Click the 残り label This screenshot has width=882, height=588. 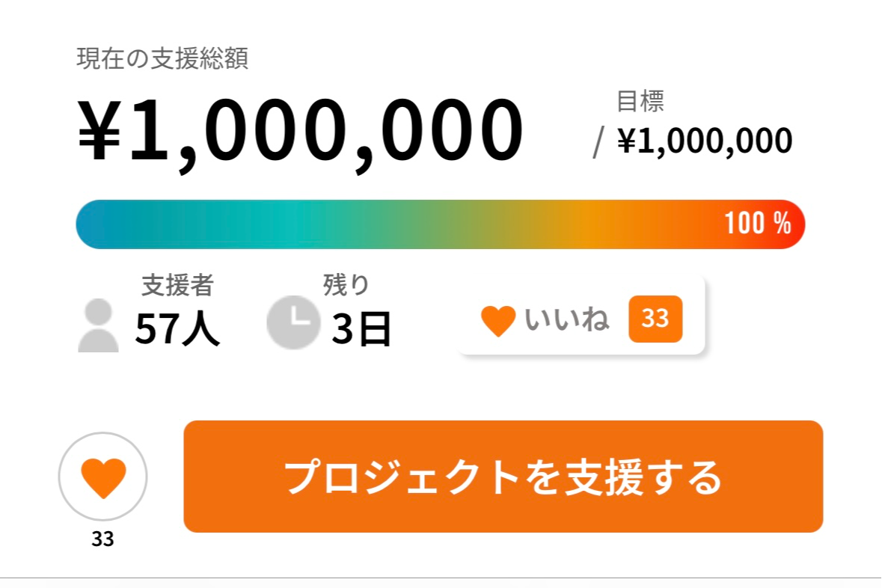[x=346, y=284]
